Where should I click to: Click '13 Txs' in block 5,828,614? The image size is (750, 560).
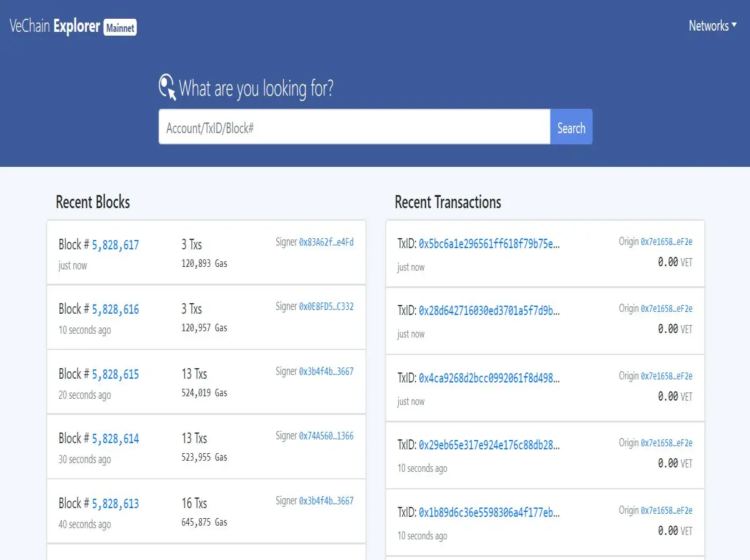(194, 438)
